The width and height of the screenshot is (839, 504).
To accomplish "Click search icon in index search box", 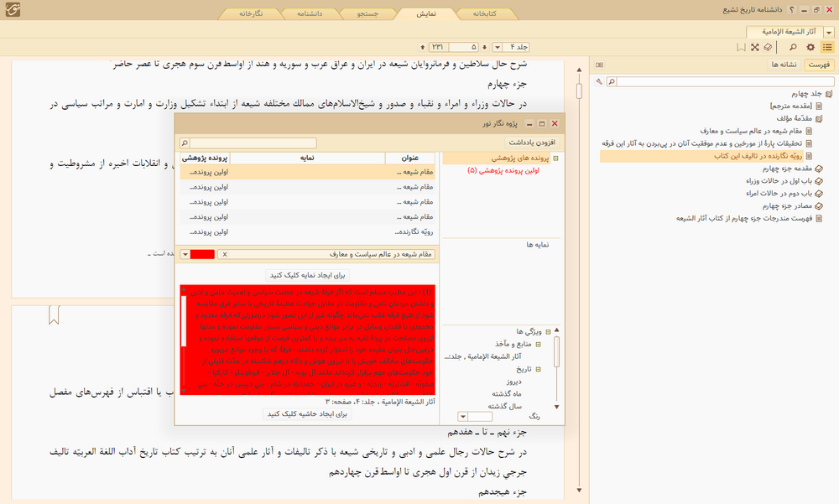I will (612, 82).
